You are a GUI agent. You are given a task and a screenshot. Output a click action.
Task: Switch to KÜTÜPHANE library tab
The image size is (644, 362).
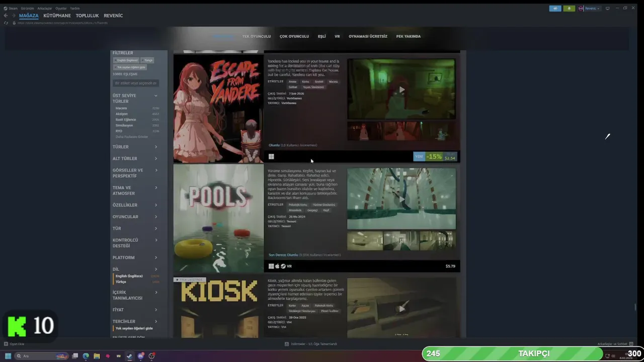pos(57,16)
